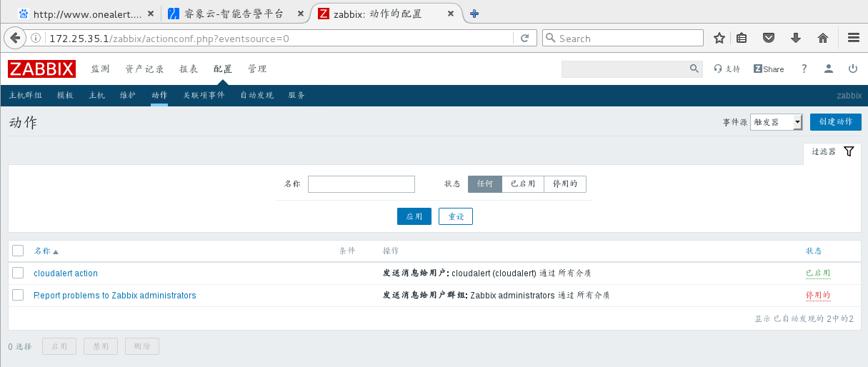Toggle 已启用 status of cloudalert action
868x367 pixels.
tap(818, 273)
